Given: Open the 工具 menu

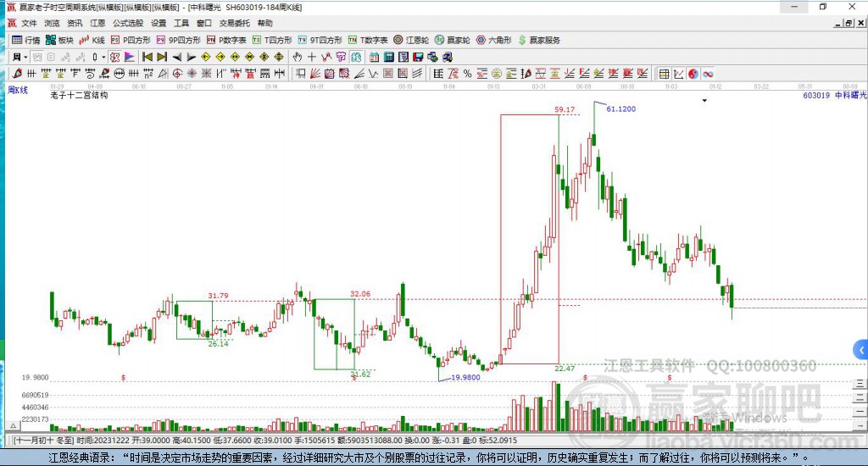Looking at the screenshot, I should 181,23.
